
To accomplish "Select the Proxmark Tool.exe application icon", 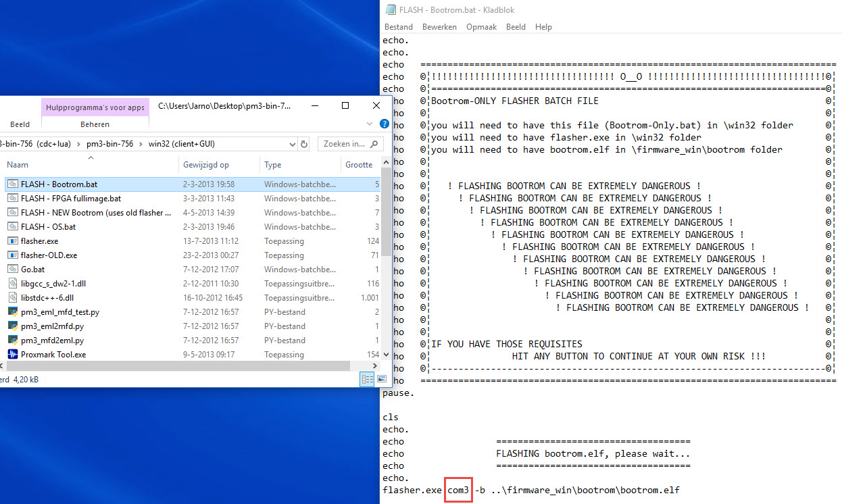I will point(12,354).
